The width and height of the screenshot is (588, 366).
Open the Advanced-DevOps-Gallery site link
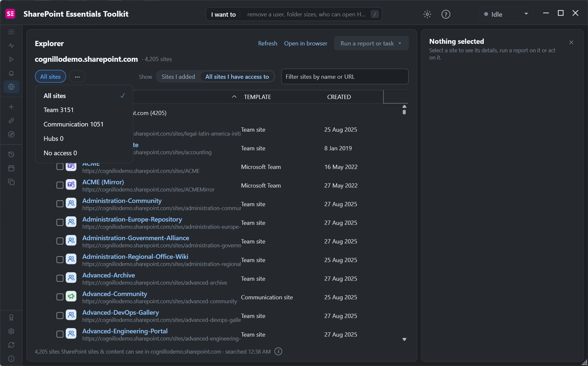pos(121,312)
